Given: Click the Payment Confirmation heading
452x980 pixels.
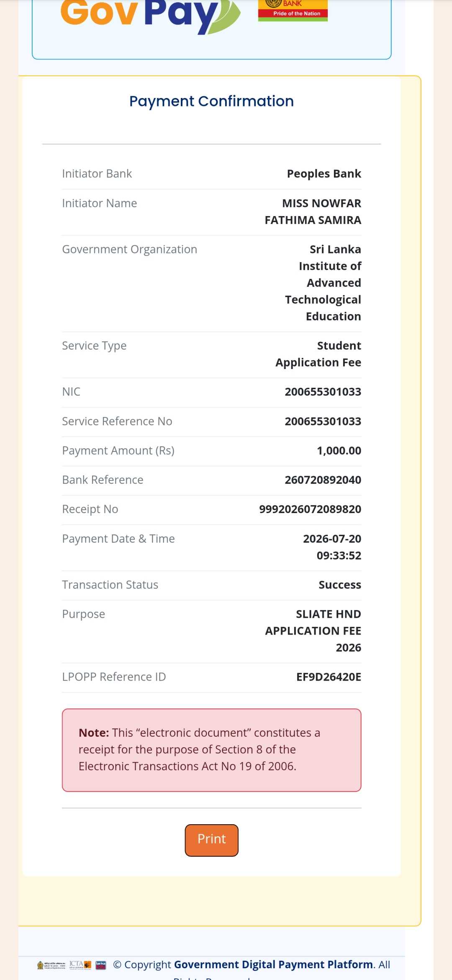Looking at the screenshot, I should (x=211, y=101).
